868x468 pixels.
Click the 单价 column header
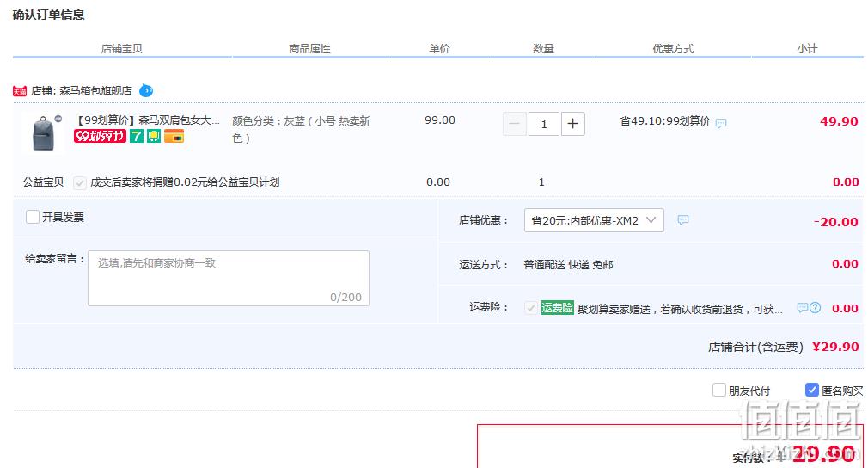[439, 49]
